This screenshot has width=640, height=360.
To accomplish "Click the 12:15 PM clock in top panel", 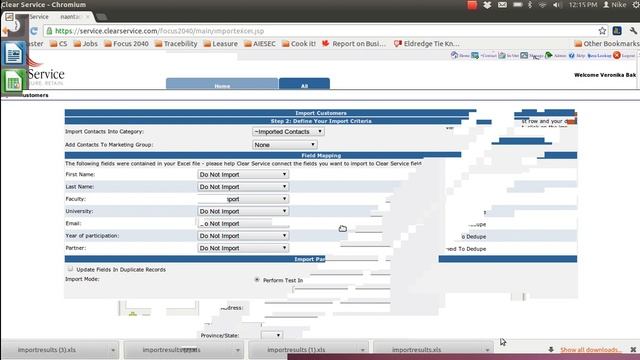I will (x=582, y=5).
